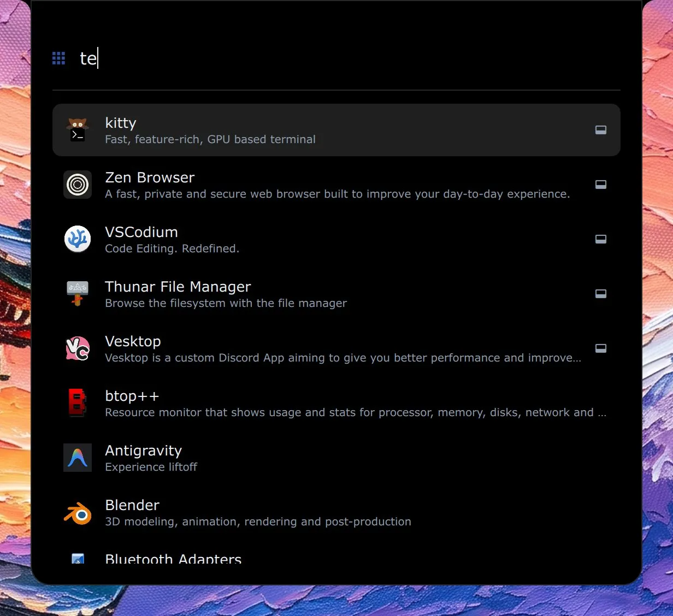Select the "Blender" entry title
673x616 pixels.
[x=132, y=505]
